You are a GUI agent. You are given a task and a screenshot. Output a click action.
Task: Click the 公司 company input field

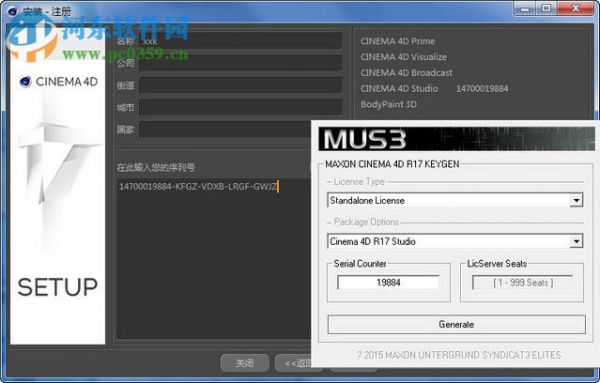(241, 63)
